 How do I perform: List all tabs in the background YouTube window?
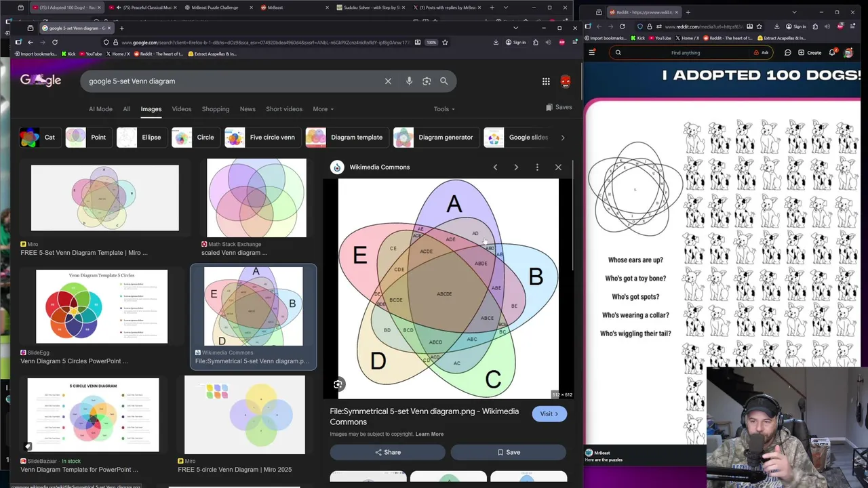click(505, 7)
